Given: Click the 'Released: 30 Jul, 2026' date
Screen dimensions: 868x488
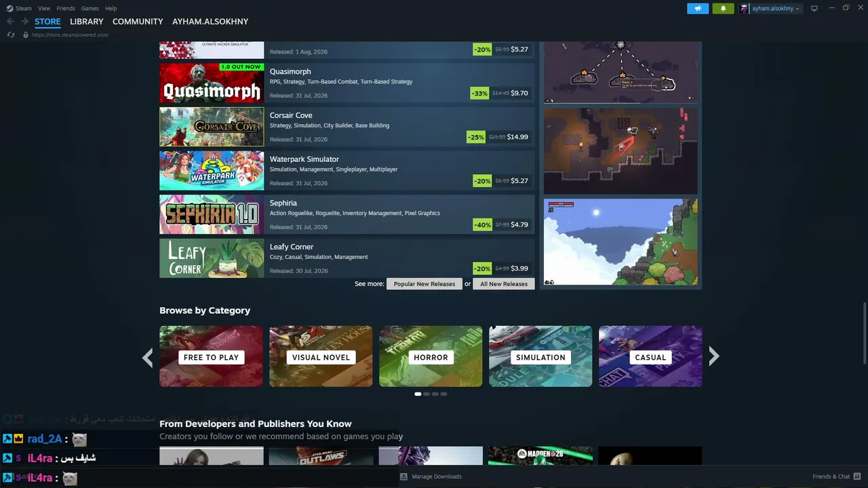Looking at the screenshot, I should click(298, 271).
